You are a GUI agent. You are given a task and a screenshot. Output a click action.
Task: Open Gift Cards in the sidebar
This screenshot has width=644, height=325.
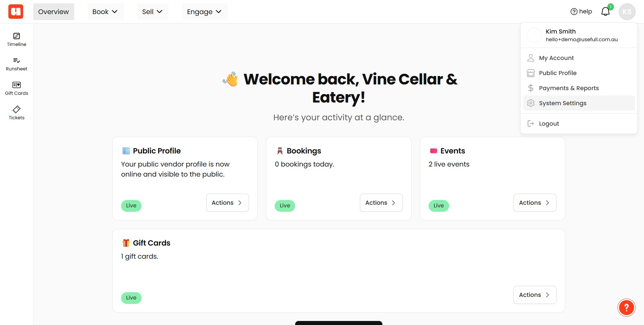16,88
